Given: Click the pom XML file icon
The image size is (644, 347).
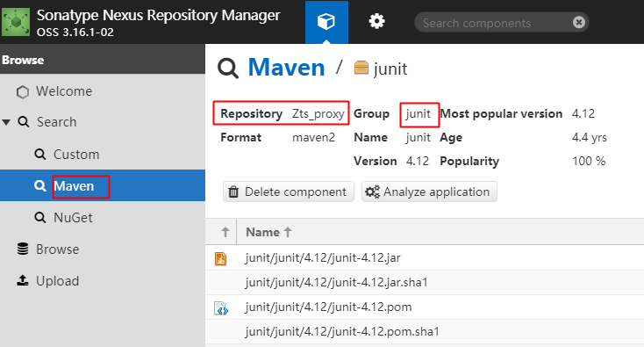Looking at the screenshot, I should tap(221, 308).
